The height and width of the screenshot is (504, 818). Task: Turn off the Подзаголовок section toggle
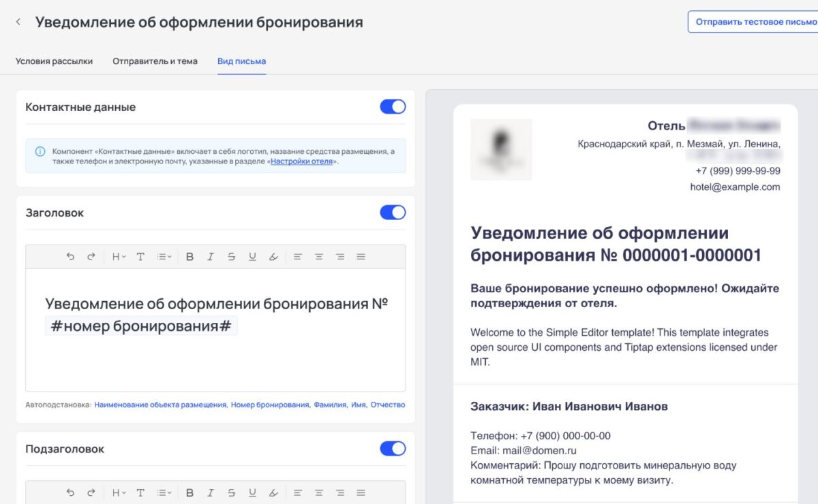[393, 449]
